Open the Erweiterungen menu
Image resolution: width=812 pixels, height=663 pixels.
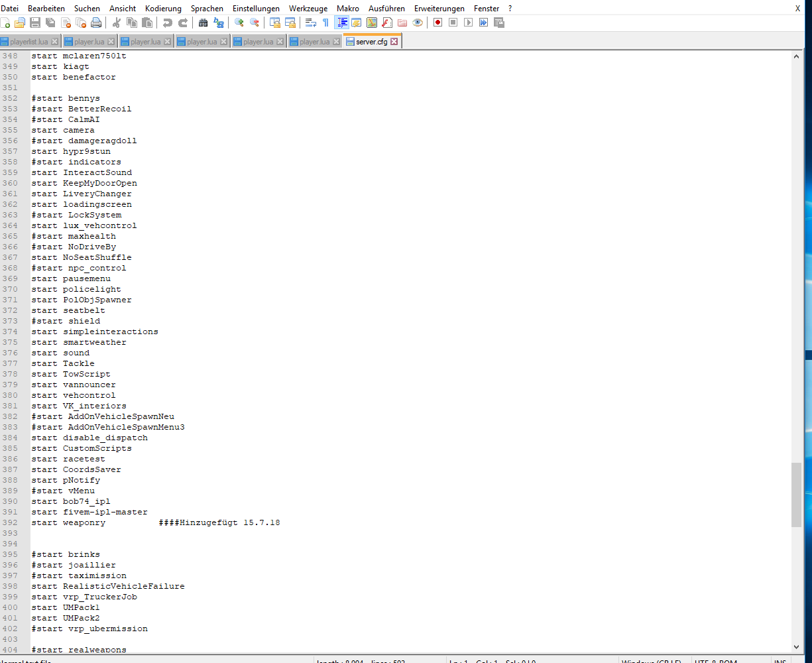pos(439,9)
